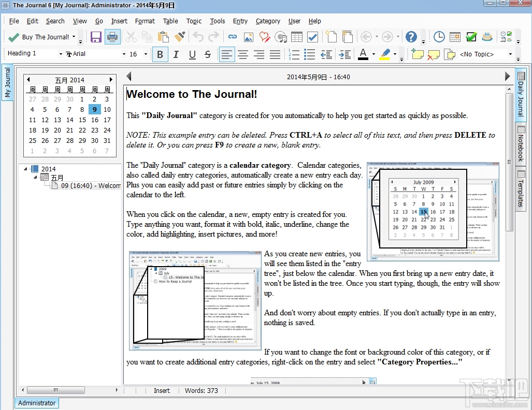Go to the previous entry arrow
532x410 pixels.
click(129, 77)
